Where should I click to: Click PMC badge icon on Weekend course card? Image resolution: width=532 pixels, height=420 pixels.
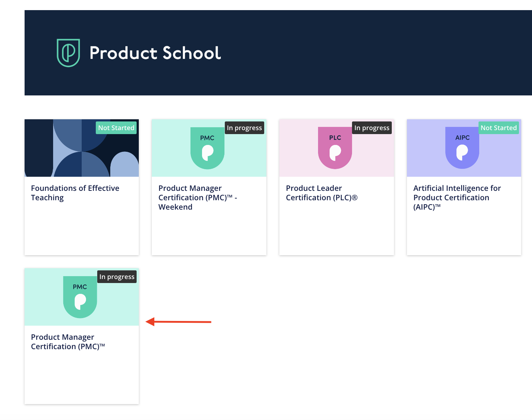click(207, 148)
